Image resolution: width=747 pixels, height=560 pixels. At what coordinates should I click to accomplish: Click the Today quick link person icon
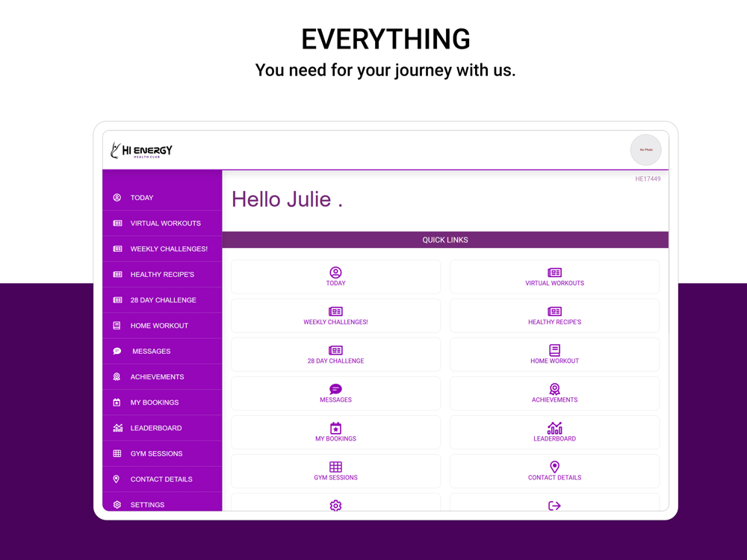(x=336, y=273)
